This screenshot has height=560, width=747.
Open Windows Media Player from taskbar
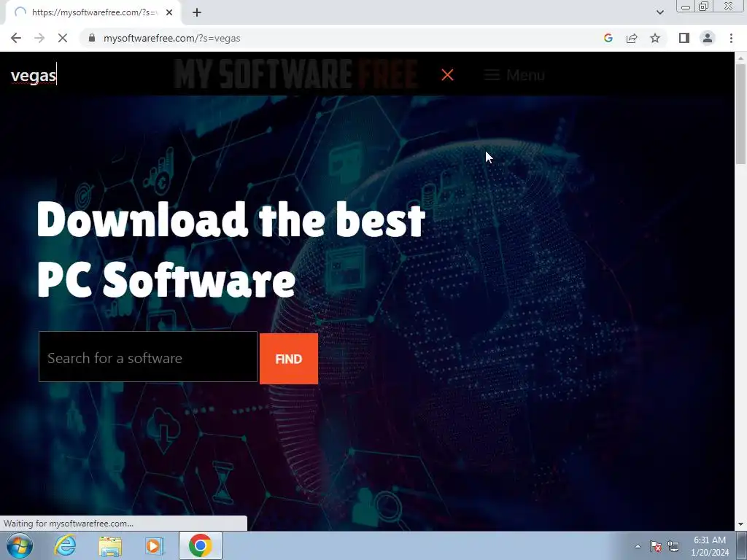(x=155, y=545)
